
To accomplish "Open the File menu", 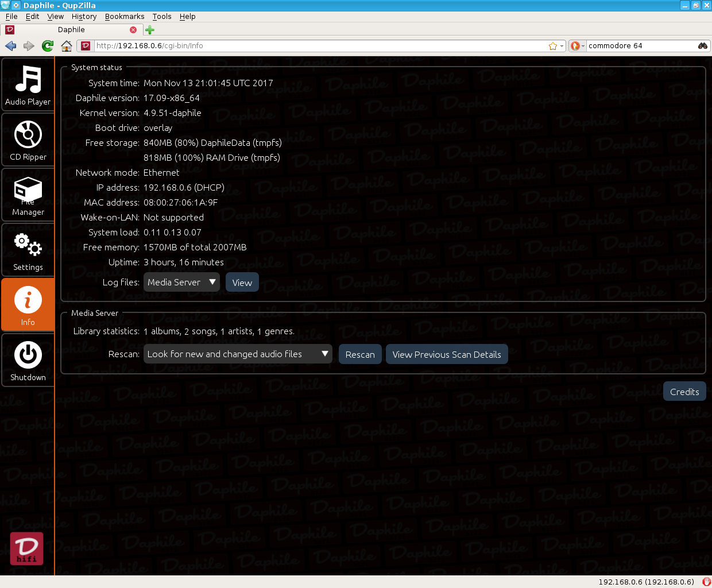I will [x=11, y=17].
